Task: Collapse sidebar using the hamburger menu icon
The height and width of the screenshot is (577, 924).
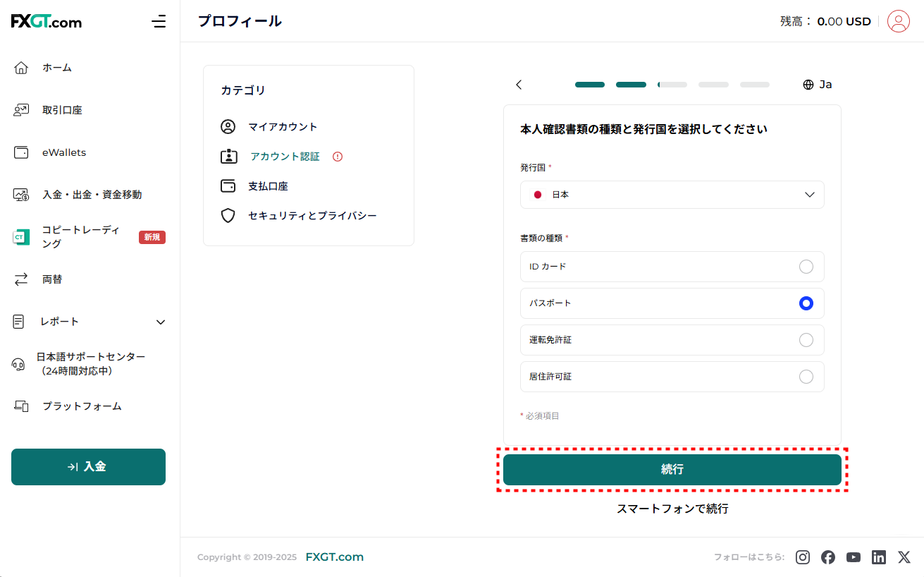Action: [159, 21]
